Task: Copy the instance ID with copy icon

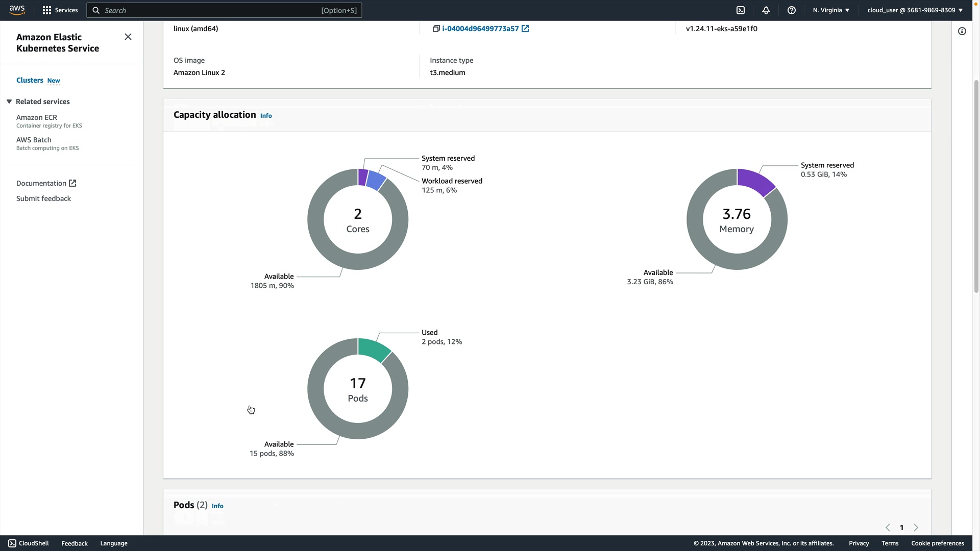Action: click(436, 29)
